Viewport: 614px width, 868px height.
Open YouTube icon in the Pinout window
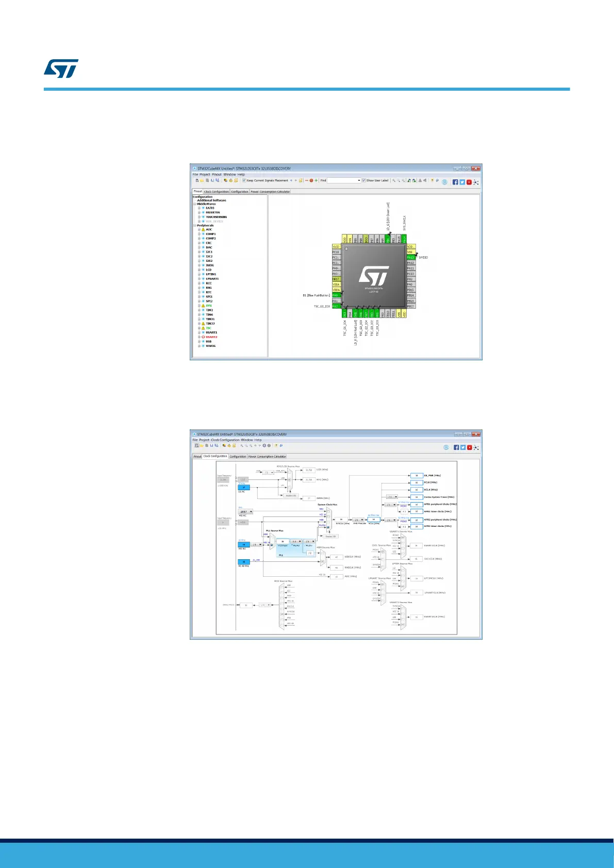[x=469, y=181]
